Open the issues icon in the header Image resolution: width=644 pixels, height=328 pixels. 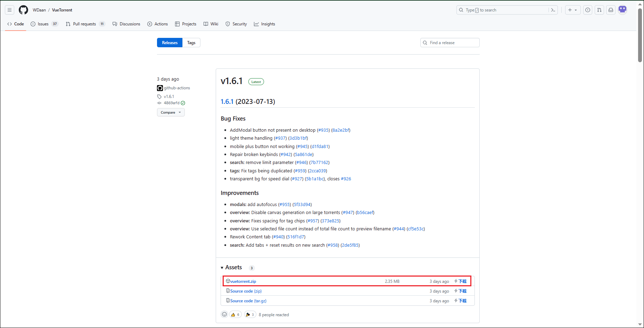click(587, 10)
